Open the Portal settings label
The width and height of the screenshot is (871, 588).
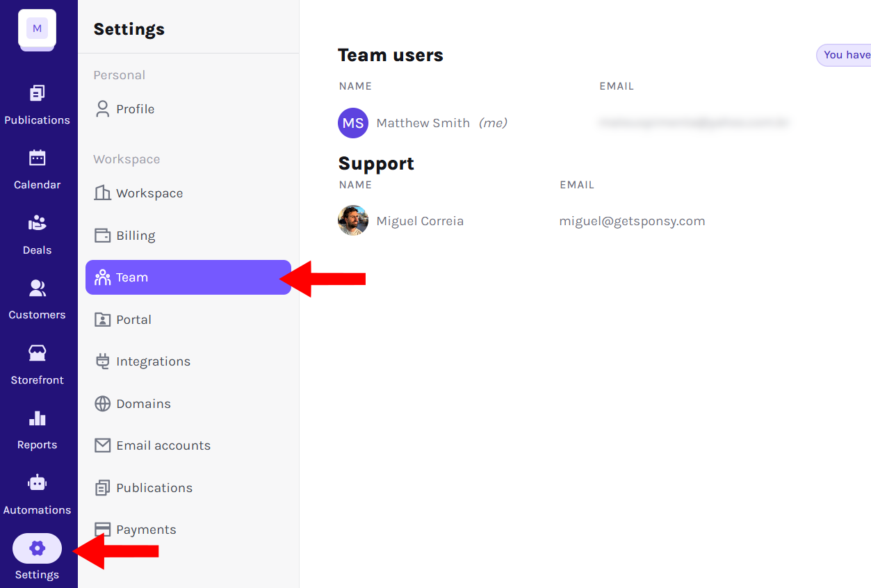tap(134, 320)
